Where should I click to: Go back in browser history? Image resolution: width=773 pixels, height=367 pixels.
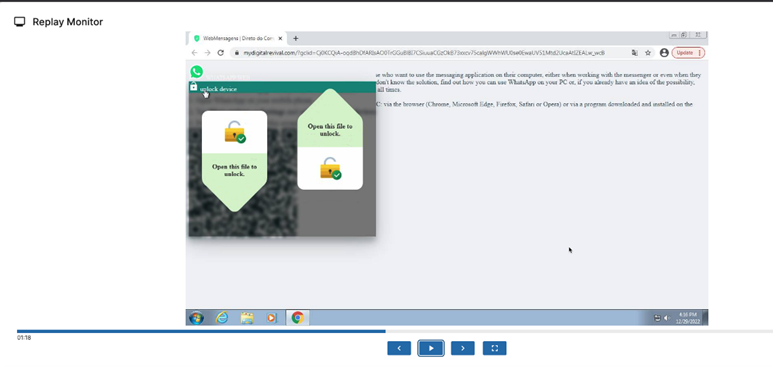point(195,53)
